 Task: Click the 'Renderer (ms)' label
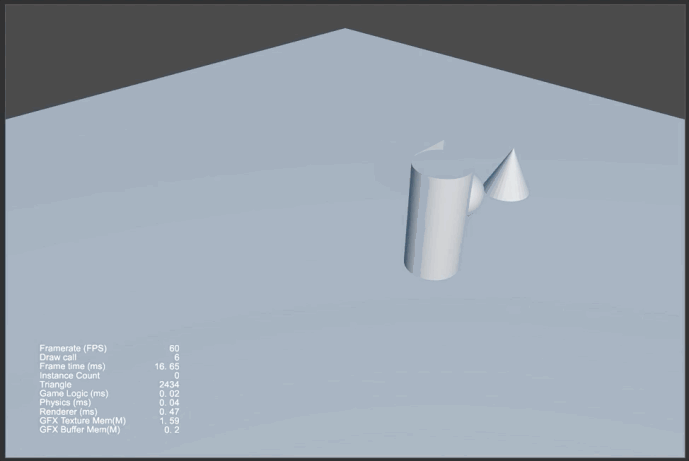(68, 412)
